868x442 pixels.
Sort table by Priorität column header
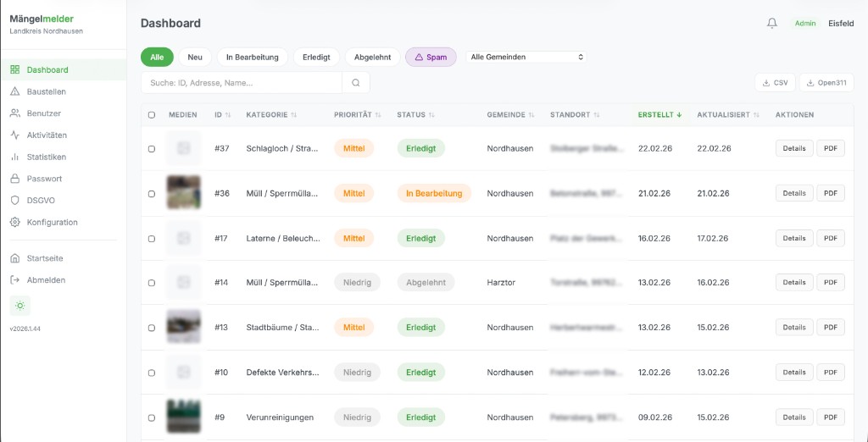(x=357, y=115)
